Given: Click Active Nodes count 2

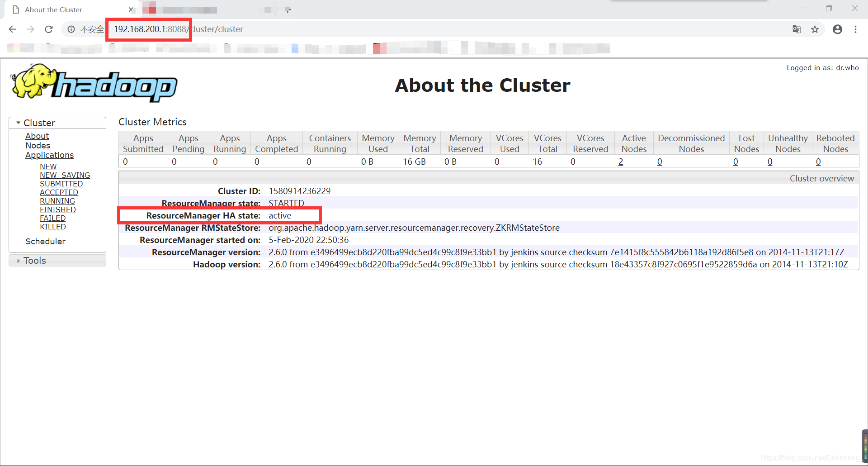Looking at the screenshot, I should (621, 162).
